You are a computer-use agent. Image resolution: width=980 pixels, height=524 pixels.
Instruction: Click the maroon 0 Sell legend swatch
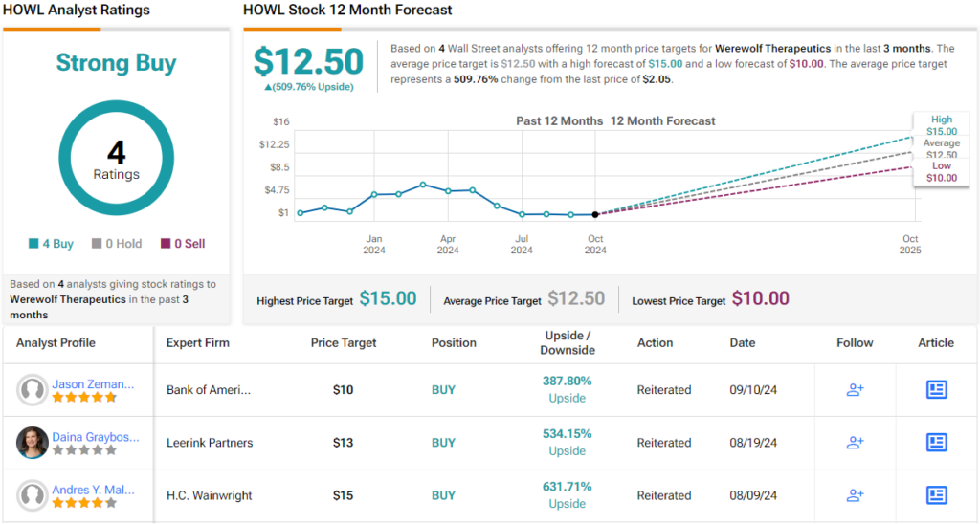166,244
